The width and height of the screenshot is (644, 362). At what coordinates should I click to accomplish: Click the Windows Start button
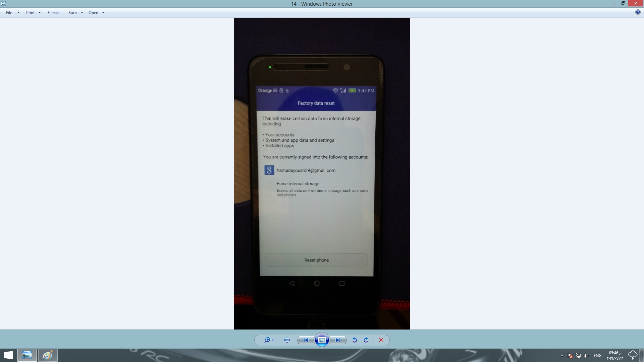[8, 355]
